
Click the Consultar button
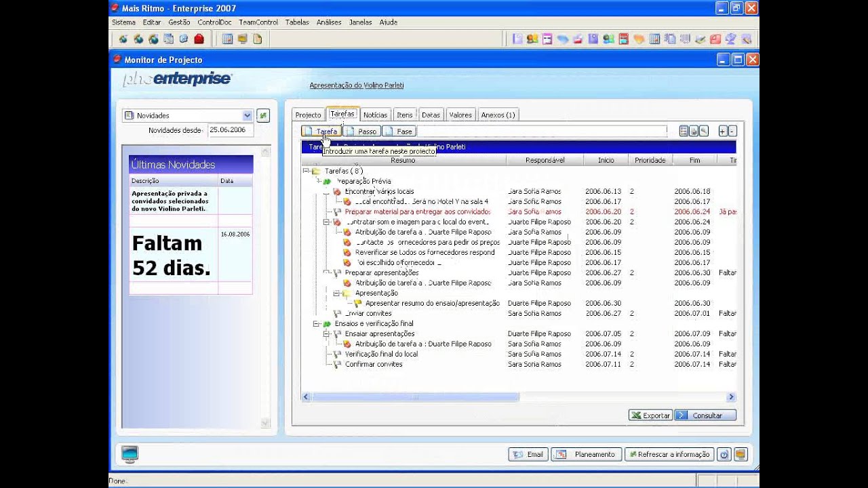click(706, 415)
